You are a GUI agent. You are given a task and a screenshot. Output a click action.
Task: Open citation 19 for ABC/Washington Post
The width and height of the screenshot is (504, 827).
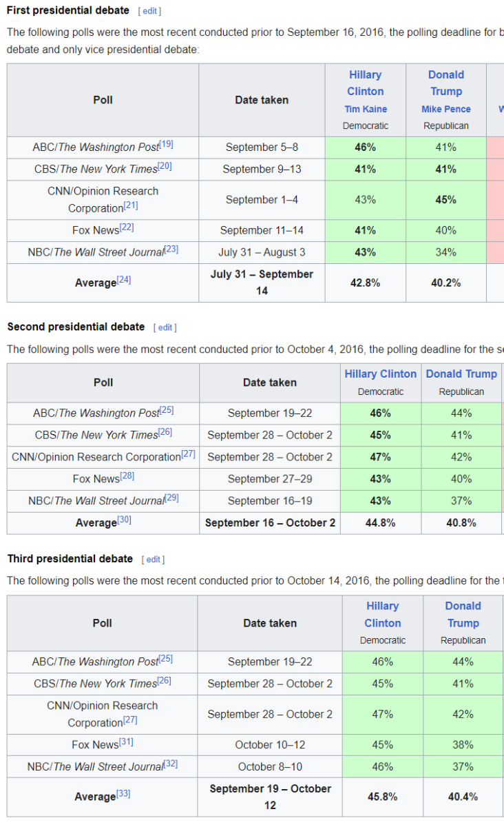click(x=166, y=144)
